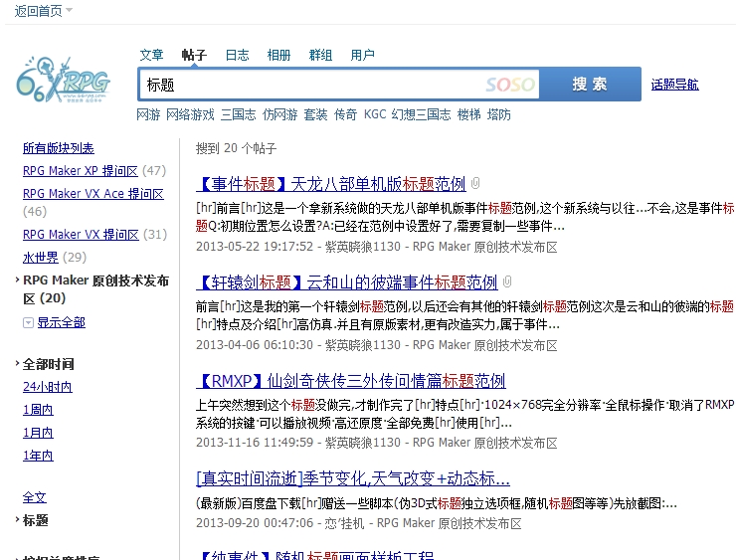The width and height of the screenshot is (736, 560).
Task: Click timestamp 2013-05-22 19:17:52
Action: pos(255,247)
